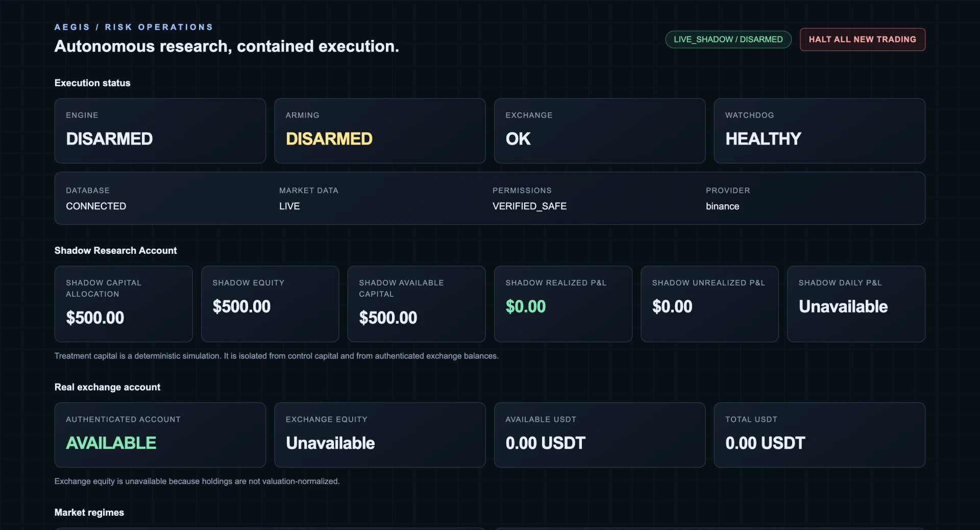The image size is (980, 530).
Task: Click the LIVE_SHADOW / DISARMED status badge
Action: click(728, 39)
